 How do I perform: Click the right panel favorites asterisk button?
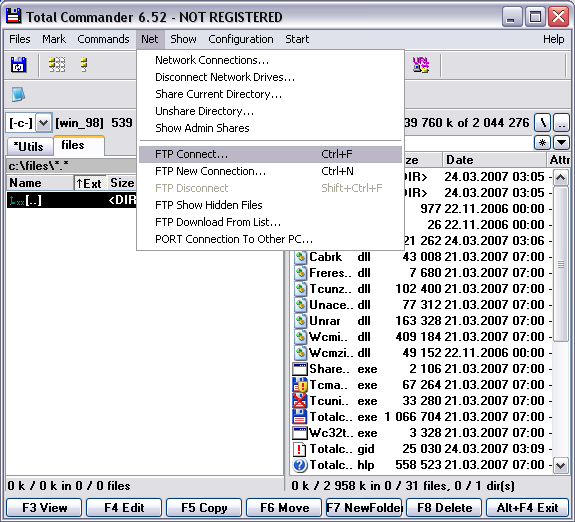pyautogui.click(x=542, y=142)
